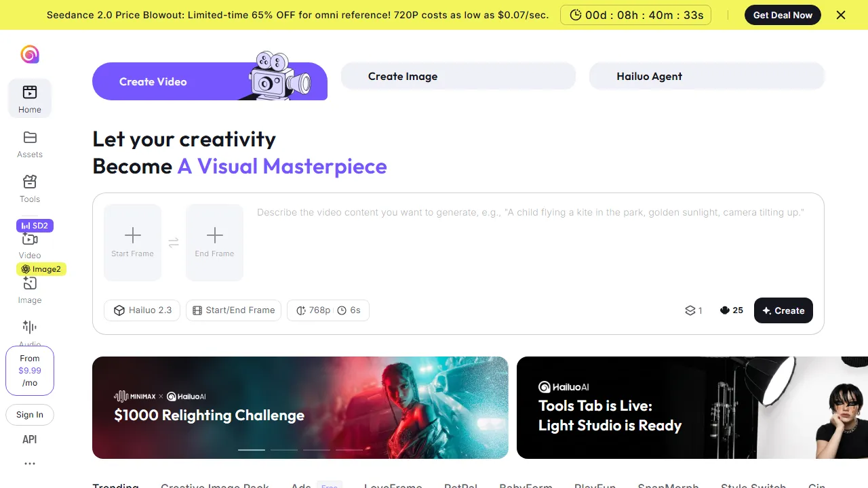Open the Audio sidebar icon

[30, 327]
